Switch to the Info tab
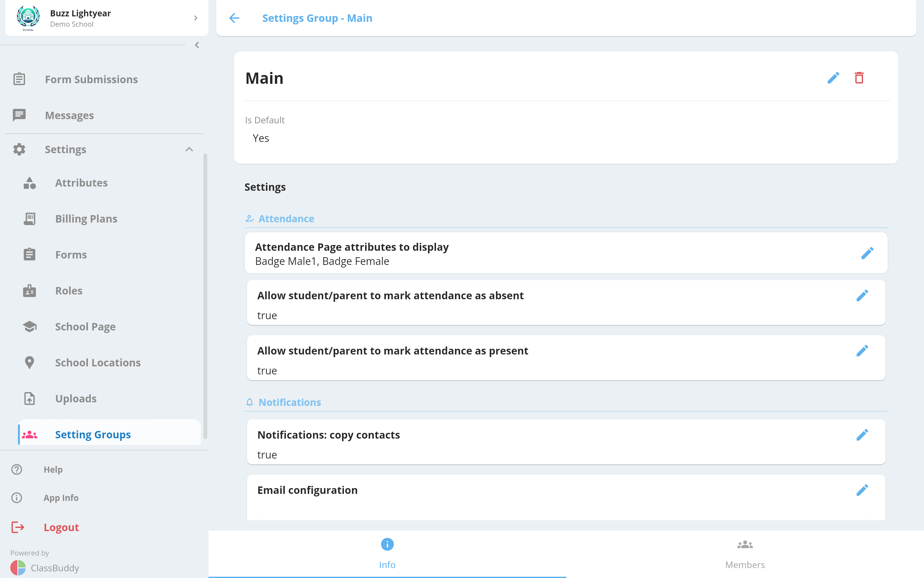This screenshot has width=924, height=578. pos(387,554)
